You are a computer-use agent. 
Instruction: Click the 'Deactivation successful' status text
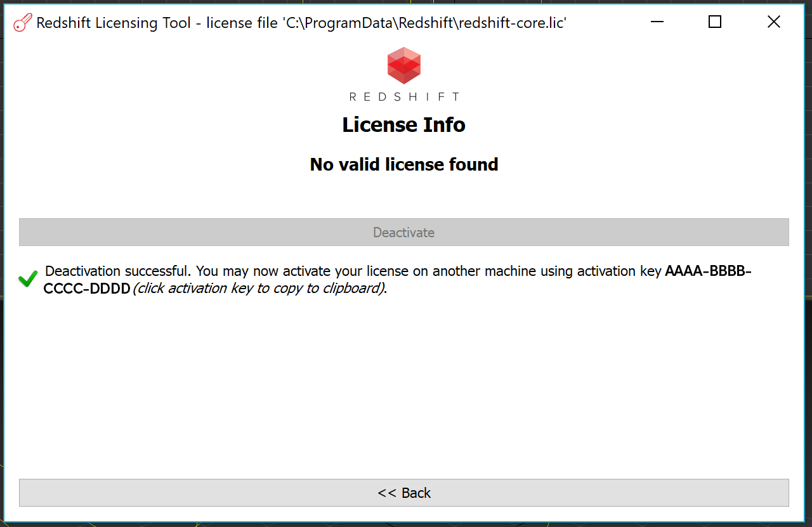click(118, 271)
